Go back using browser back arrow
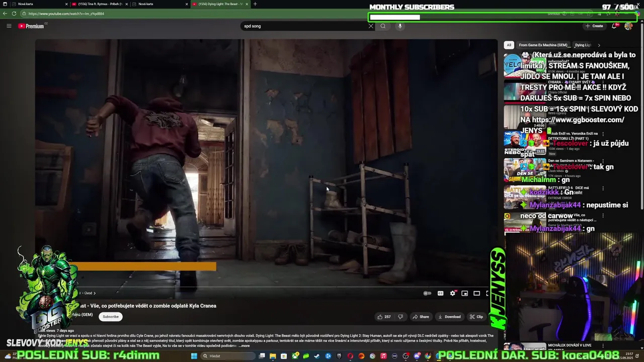644x362 pixels. 5,14
